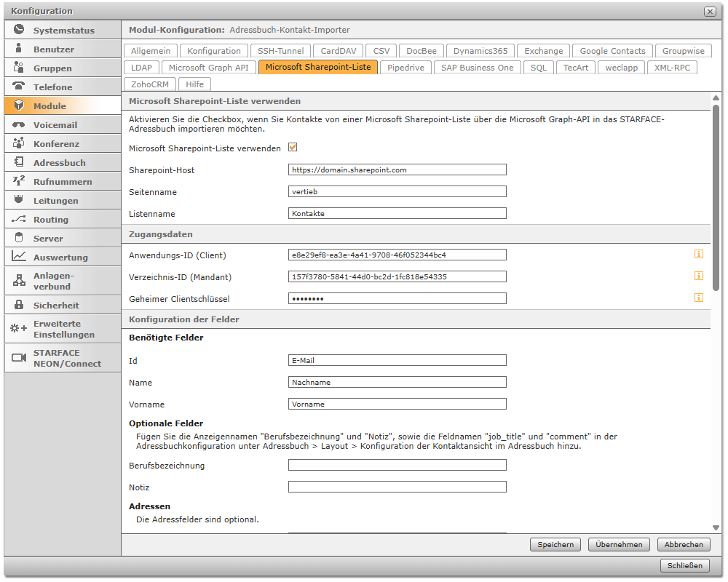Viewport: 728px width, 582px height.
Task: Select the Konferenz icon in sidebar
Action: pyautogui.click(x=19, y=143)
